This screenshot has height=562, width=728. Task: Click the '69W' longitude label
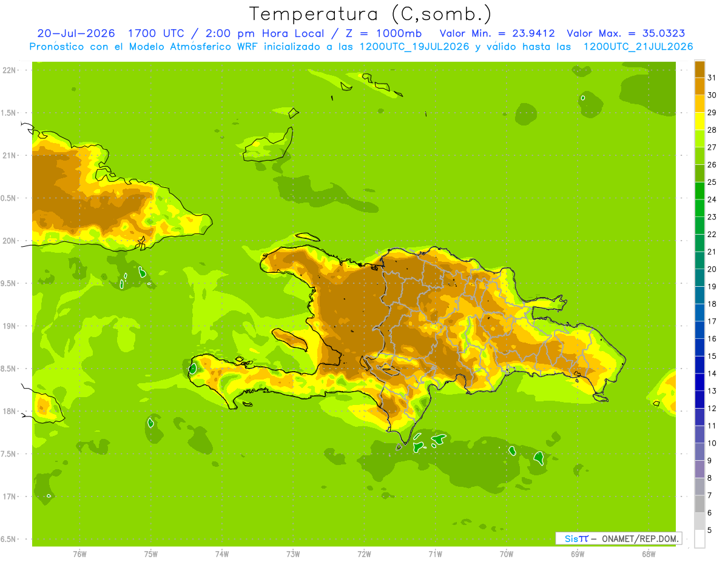pos(578,554)
